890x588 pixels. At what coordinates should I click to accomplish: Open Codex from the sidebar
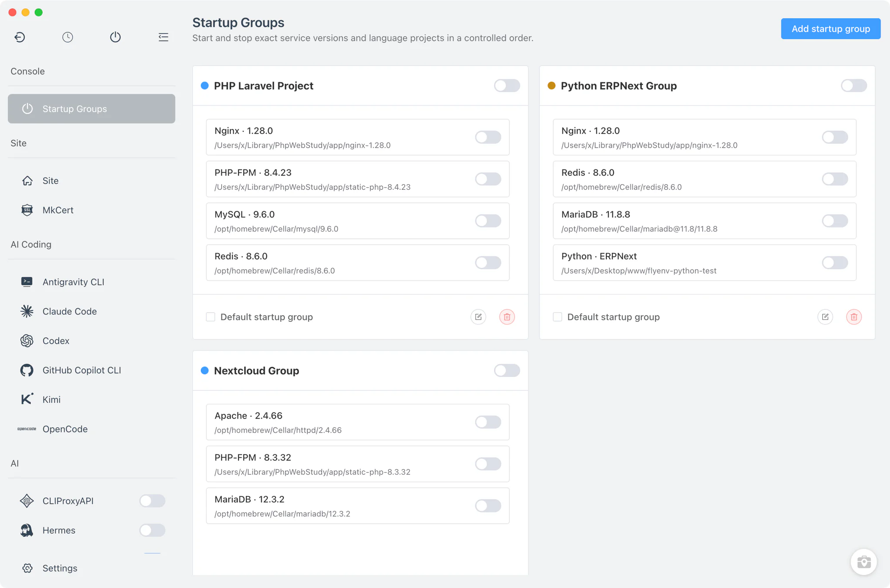click(x=91, y=341)
